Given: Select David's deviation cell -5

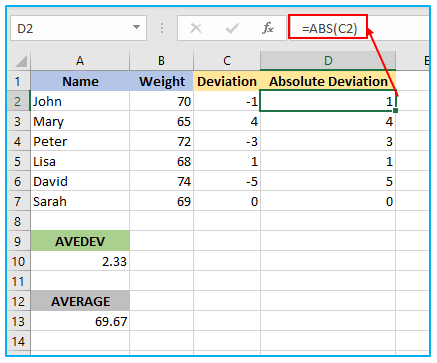Looking at the screenshot, I should tap(227, 181).
